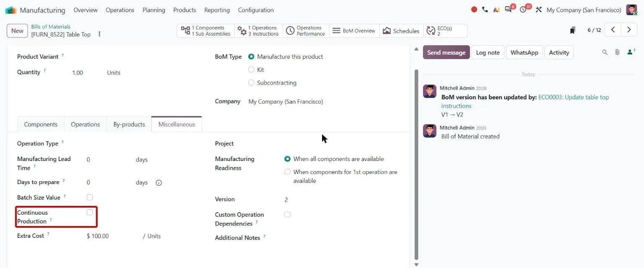Select When all components are available
The image size is (644, 268).
pyautogui.click(x=287, y=159)
